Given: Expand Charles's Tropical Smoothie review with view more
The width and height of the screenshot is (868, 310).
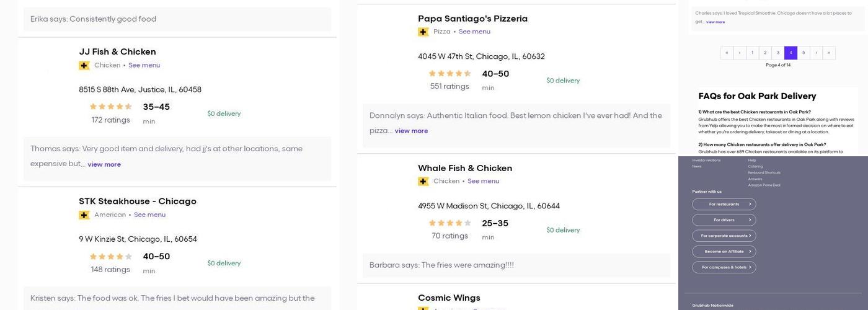Looking at the screenshot, I should [715, 22].
